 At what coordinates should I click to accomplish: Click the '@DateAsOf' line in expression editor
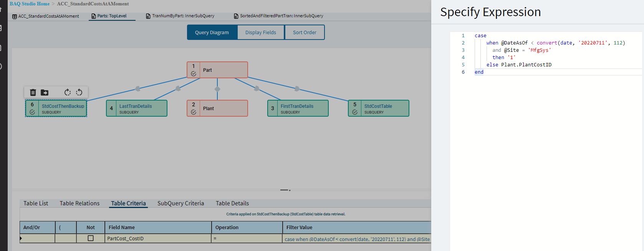click(x=556, y=43)
